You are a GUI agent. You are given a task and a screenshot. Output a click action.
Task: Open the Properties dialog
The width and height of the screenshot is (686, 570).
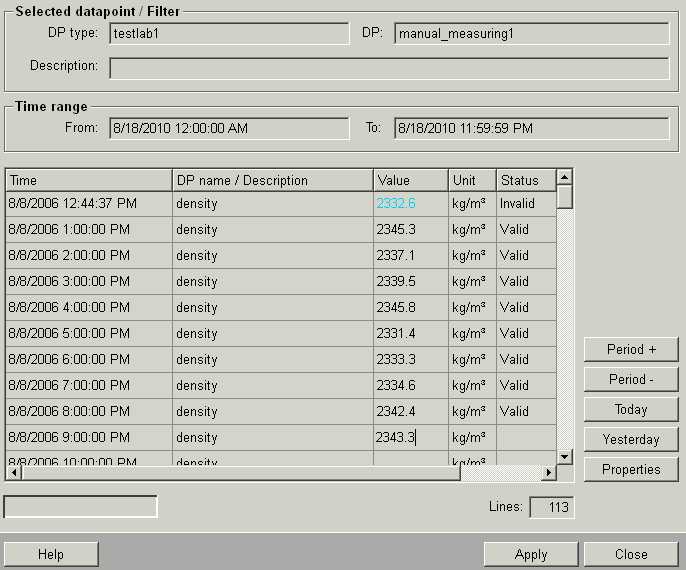pyautogui.click(x=631, y=469)
